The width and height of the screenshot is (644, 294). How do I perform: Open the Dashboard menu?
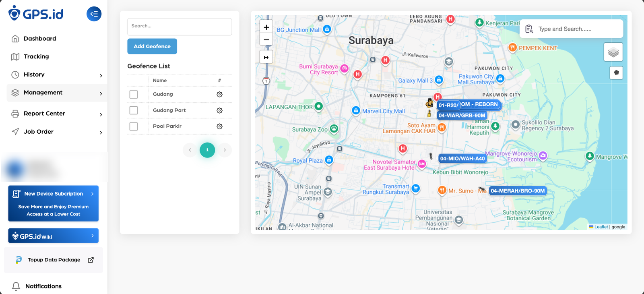57,39
